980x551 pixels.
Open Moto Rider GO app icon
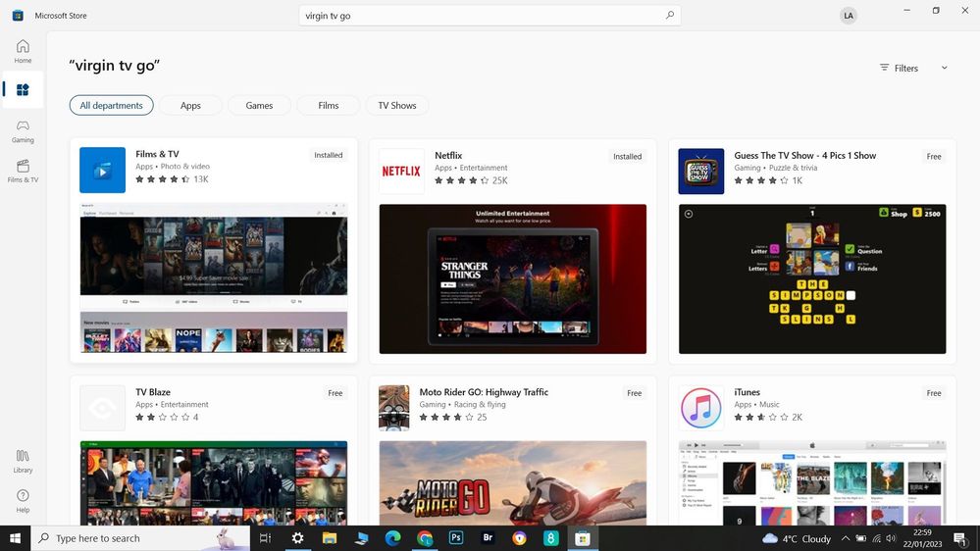coord(393,408)
